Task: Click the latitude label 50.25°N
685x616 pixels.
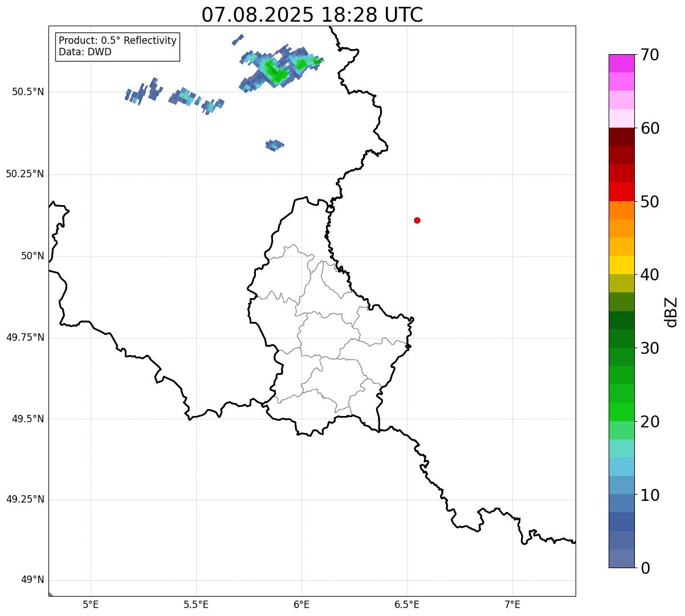Action: pyautogui.click(x=25, y=174)
